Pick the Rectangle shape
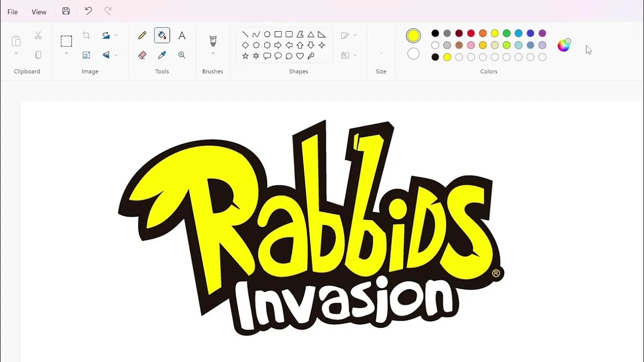 [278, 34]
